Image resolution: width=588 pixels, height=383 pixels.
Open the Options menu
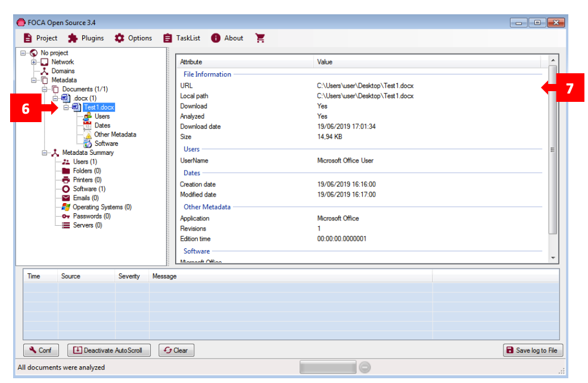pyautogui.click(x=133, y=38)
